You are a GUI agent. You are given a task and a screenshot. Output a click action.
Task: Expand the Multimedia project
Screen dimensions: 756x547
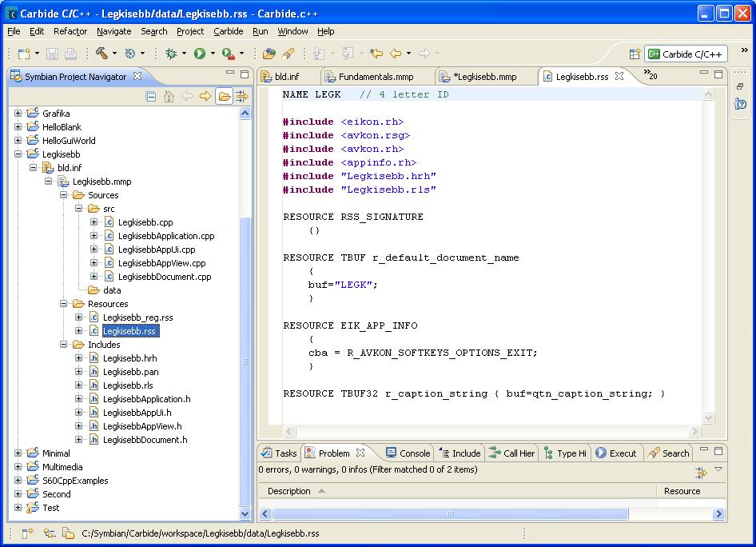click(18, 467)
